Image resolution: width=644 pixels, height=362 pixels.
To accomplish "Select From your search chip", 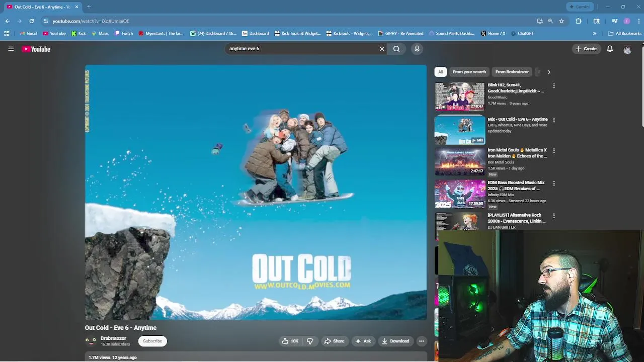I will [x=469, y=72].
